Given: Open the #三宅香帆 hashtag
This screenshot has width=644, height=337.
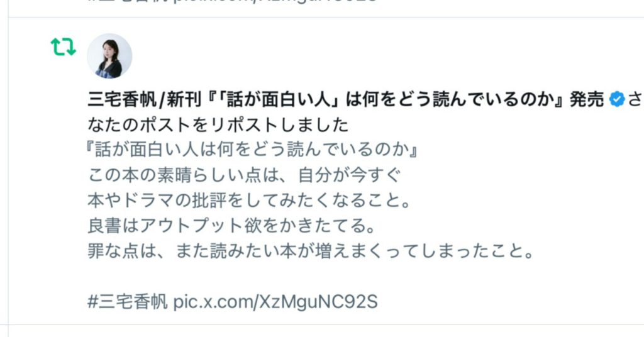Looking at the screenshot, I should pos(127,302).
